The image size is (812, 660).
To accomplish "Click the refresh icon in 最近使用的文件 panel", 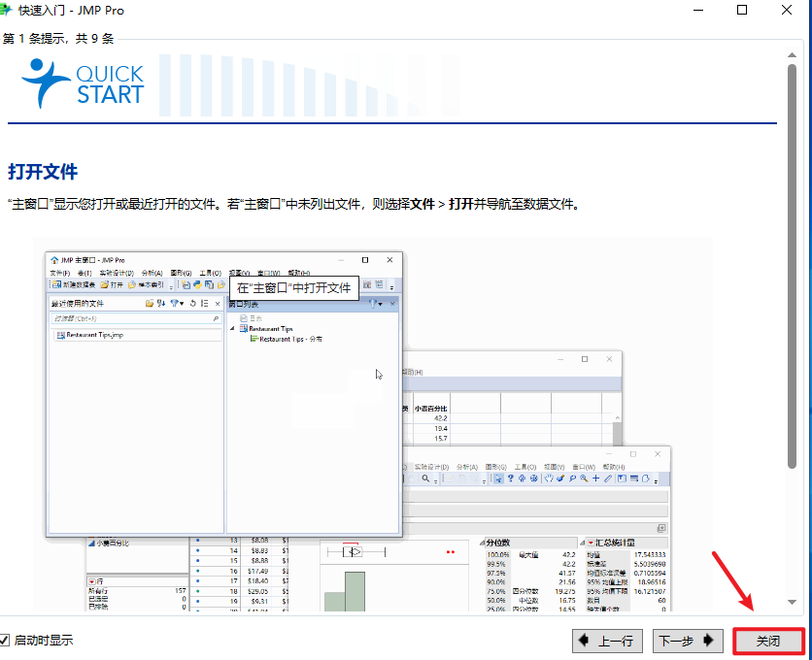I will pyautogui.click(x=192, y=304).
